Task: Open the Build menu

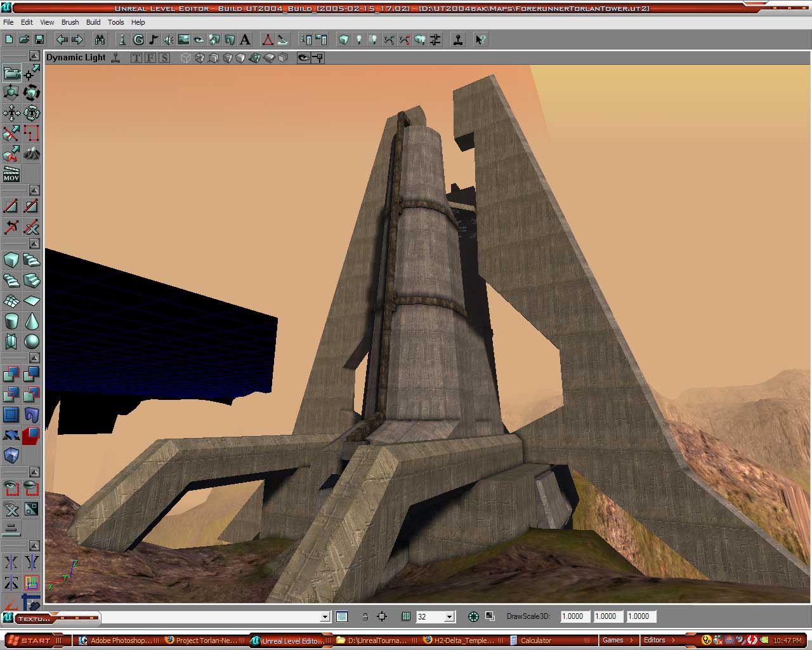Action: coord(93,22)
